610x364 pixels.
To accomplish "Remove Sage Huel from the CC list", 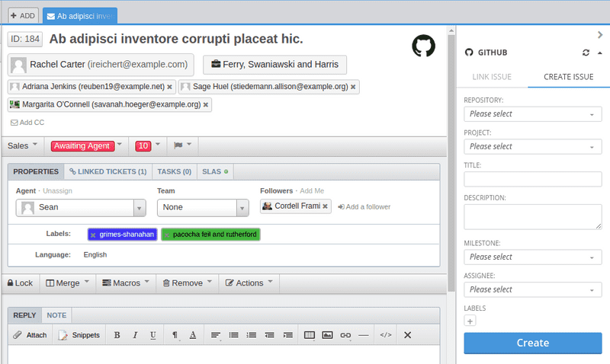I will tap(353, 87).
